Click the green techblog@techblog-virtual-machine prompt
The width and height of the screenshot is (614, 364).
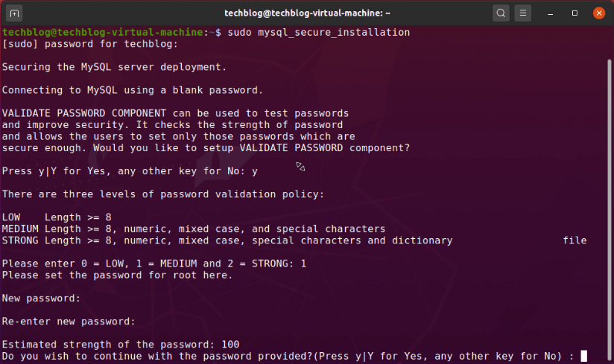102,33
